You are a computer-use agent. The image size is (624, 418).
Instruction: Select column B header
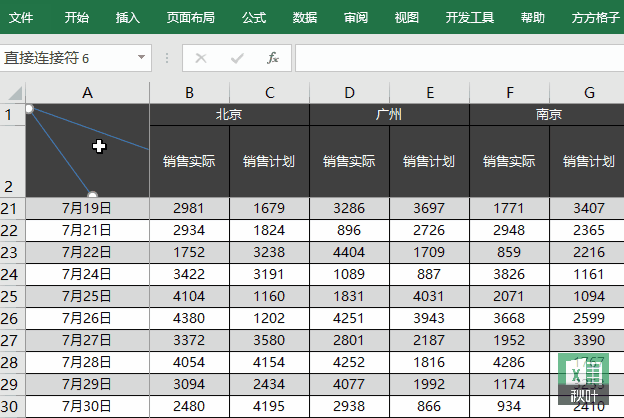point(189,93)
